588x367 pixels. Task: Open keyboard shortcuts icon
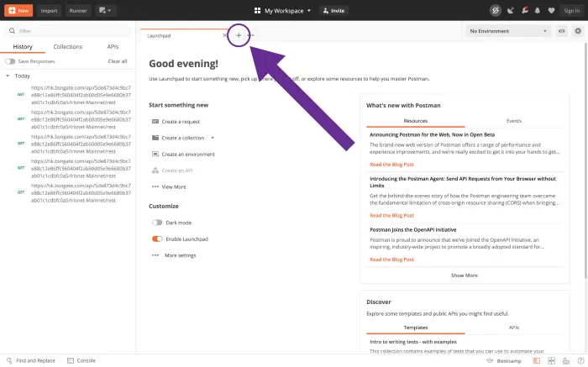[566, 361]
